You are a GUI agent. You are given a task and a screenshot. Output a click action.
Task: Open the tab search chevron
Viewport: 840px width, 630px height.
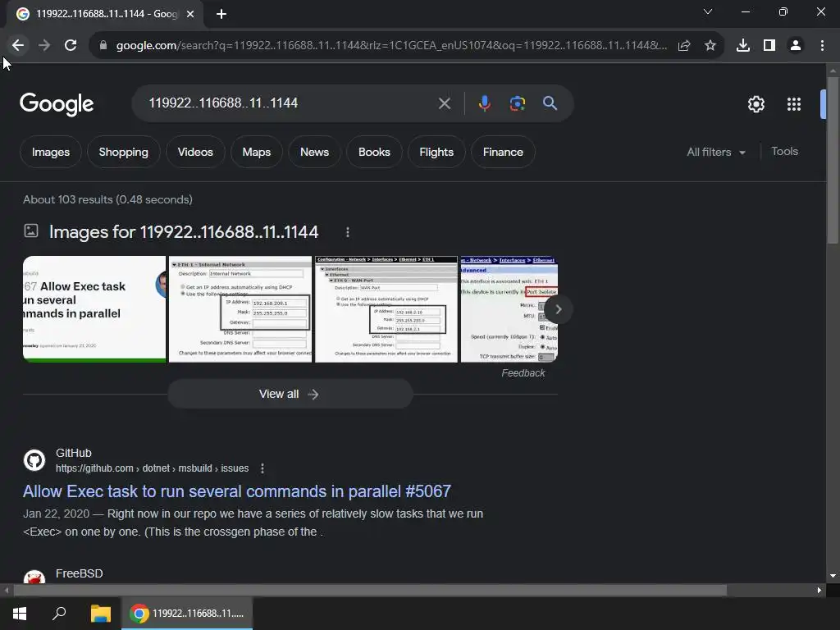point(708,11)
